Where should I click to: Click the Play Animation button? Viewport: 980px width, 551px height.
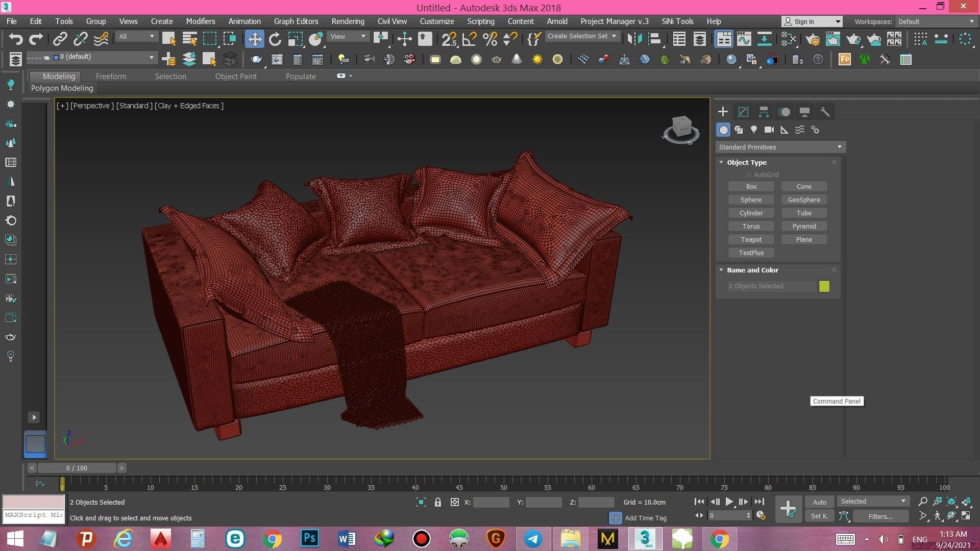tap(729, 502)
